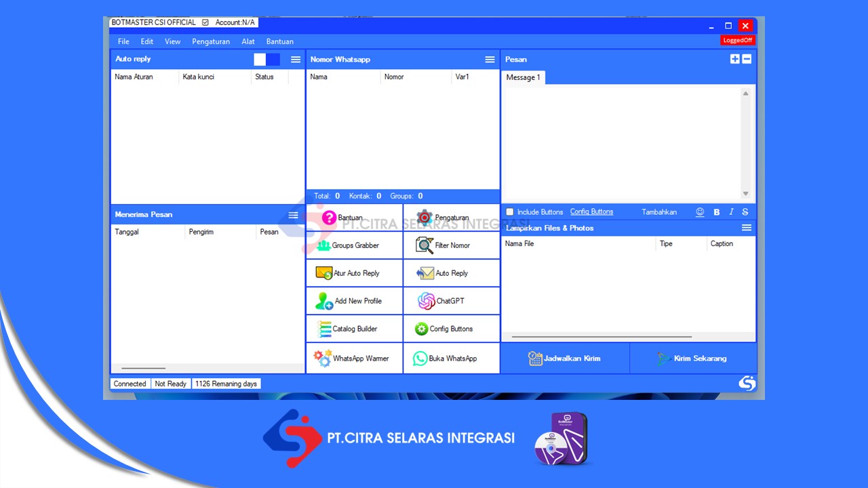868x488 pixels.
Task: Expand the Nomor Whatsapp panel menu
Action: (490, 60)
